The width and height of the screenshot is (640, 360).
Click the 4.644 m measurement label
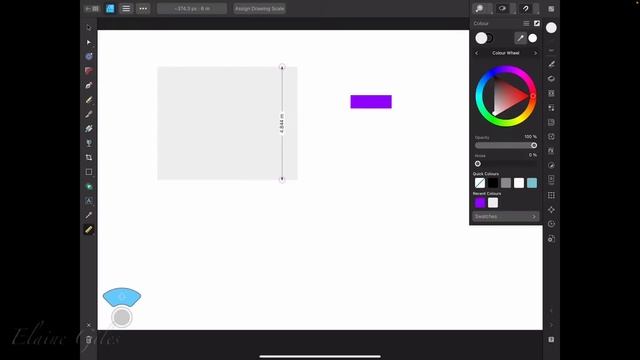(282, 123)
